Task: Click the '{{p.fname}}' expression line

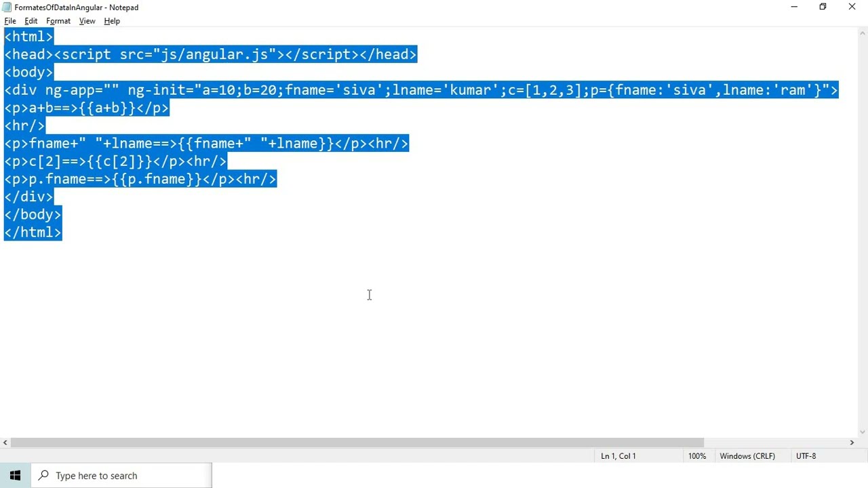Action: coord(140,179)
